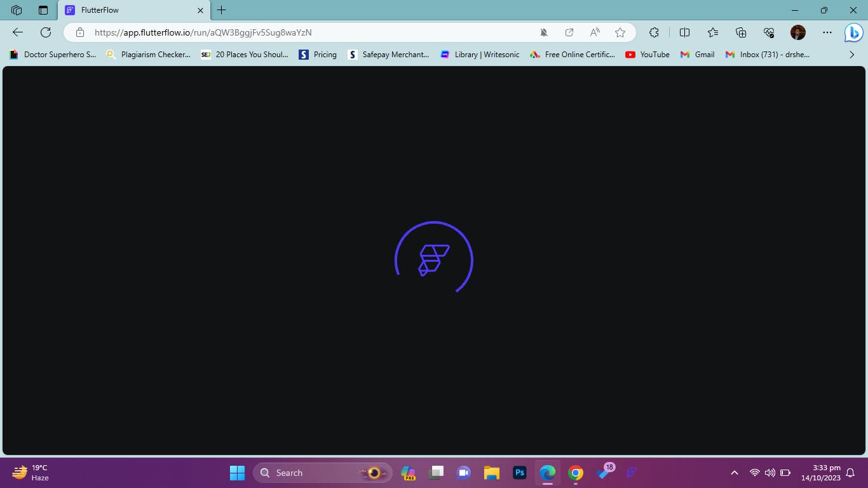The height and width of the screenshot is (488, 868).
Task: Activate Read aloud icon
Action: tap(595, 32)
